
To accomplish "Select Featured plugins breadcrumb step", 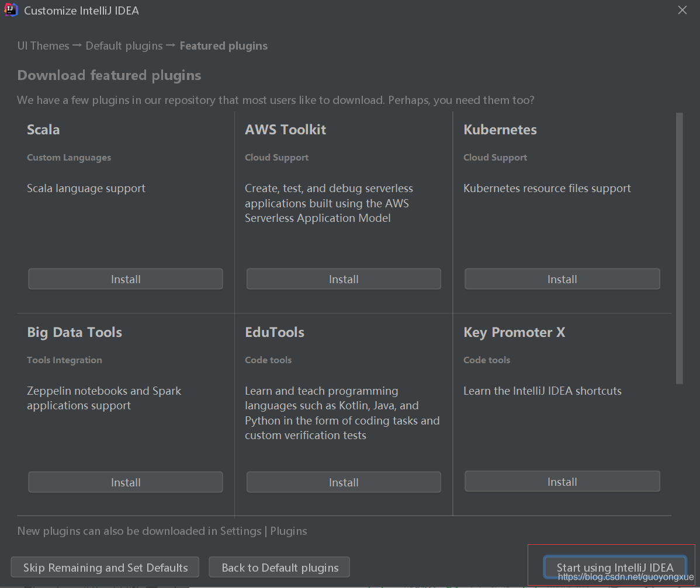I will coord(224,46).
